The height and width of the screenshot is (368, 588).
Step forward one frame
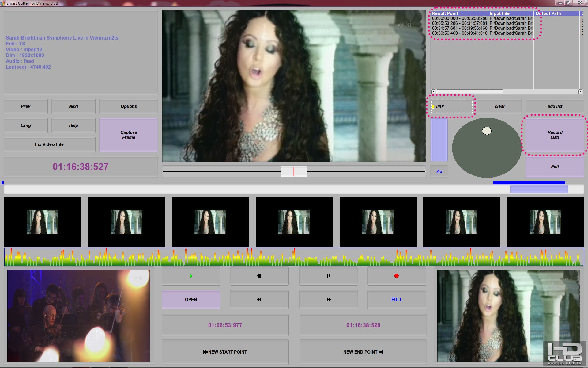(328, 276)
